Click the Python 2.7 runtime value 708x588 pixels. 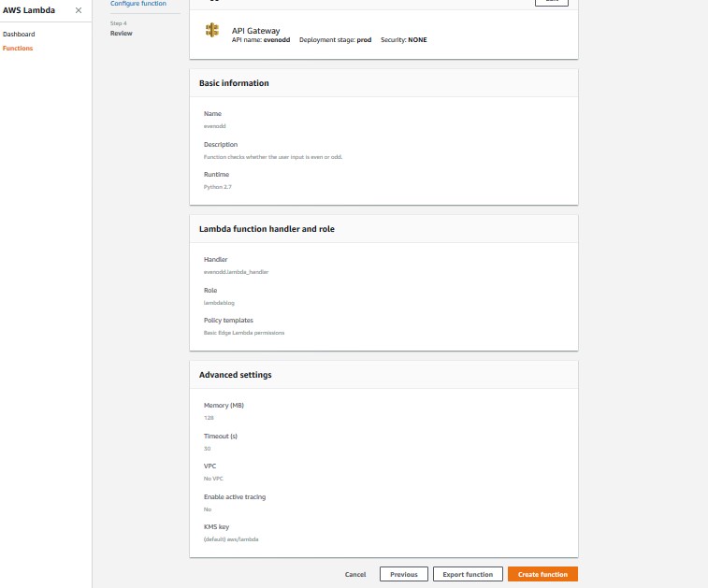point(218,187)
